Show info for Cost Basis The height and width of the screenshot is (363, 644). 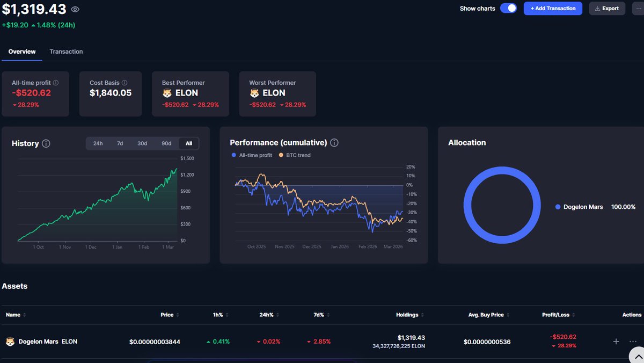pyautogui.click(x=125, y=83)
